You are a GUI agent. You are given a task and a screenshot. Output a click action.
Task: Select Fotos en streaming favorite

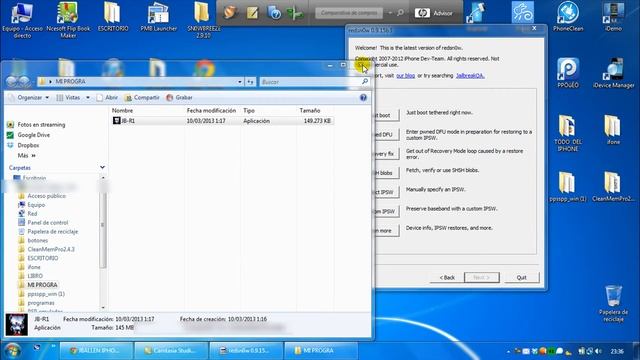36,124
